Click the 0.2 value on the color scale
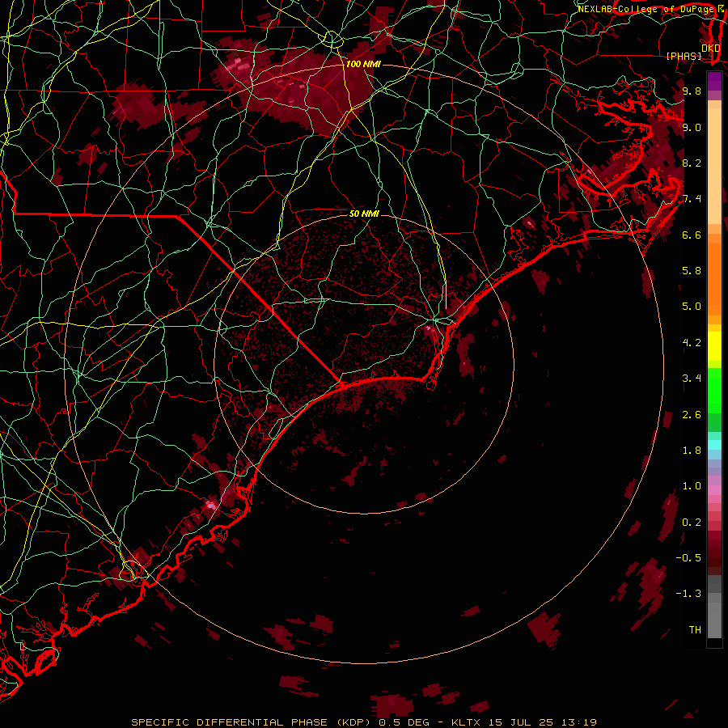Image resolution: width=728 pixels, height=728 pixels. click(x=692, y=523)
